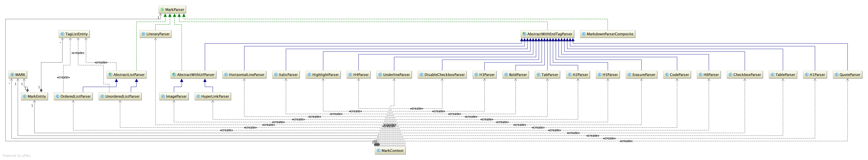
Task: Click the abstract class icon on AbstractListParser
Action: (110, 75)
